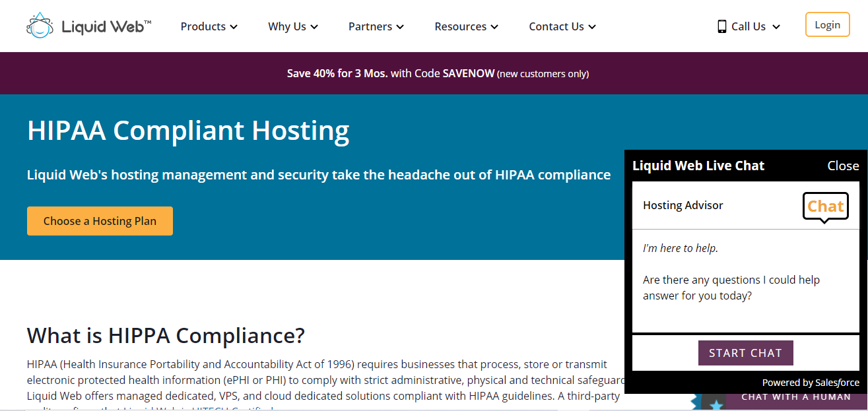Screen dimensions: 868x411
Task: Click the Powered by Salesforce text
Action: pyautogui.click(x=811, y=383)
